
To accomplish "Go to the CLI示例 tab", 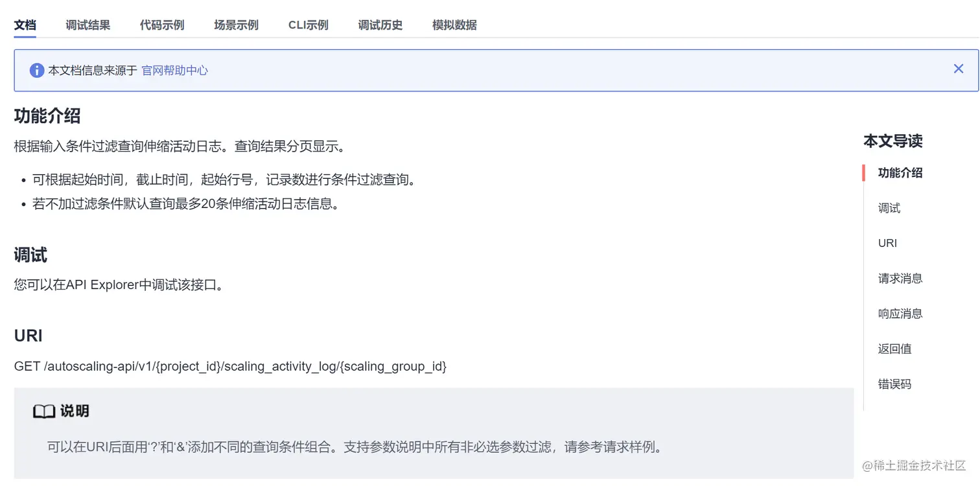I will [309, 25].
